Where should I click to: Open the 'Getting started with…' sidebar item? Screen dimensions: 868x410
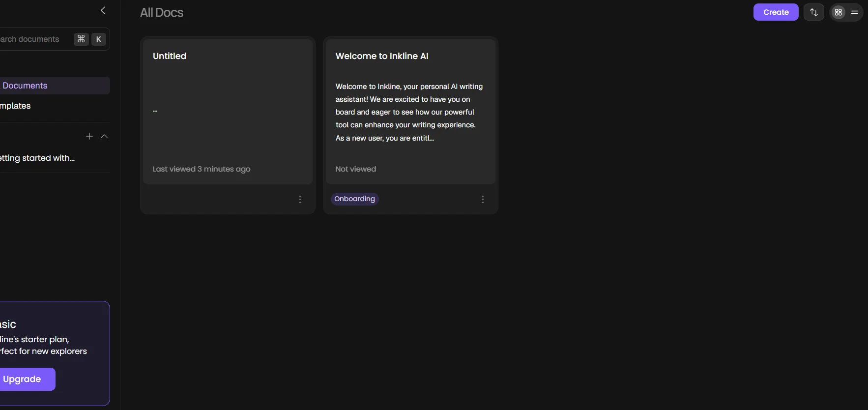(38, 158)
